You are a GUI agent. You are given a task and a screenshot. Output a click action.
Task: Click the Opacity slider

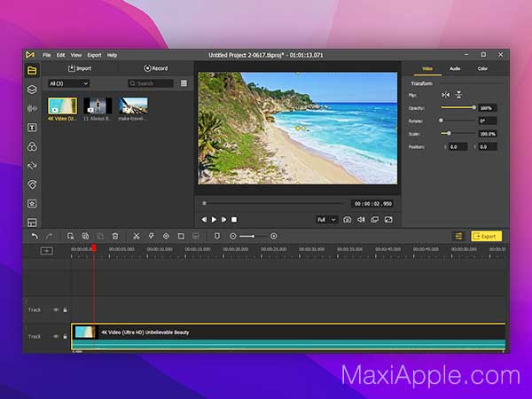pos(458,107)
